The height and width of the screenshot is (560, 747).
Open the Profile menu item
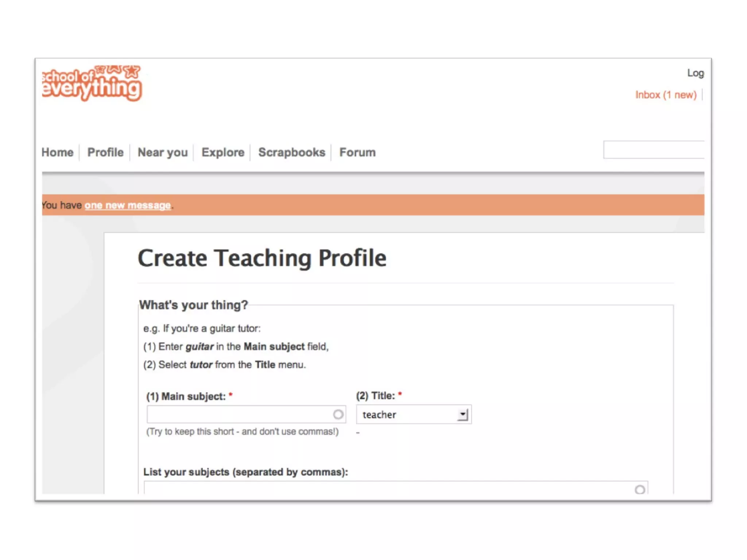pyautogui.click(x=105, y=152)
